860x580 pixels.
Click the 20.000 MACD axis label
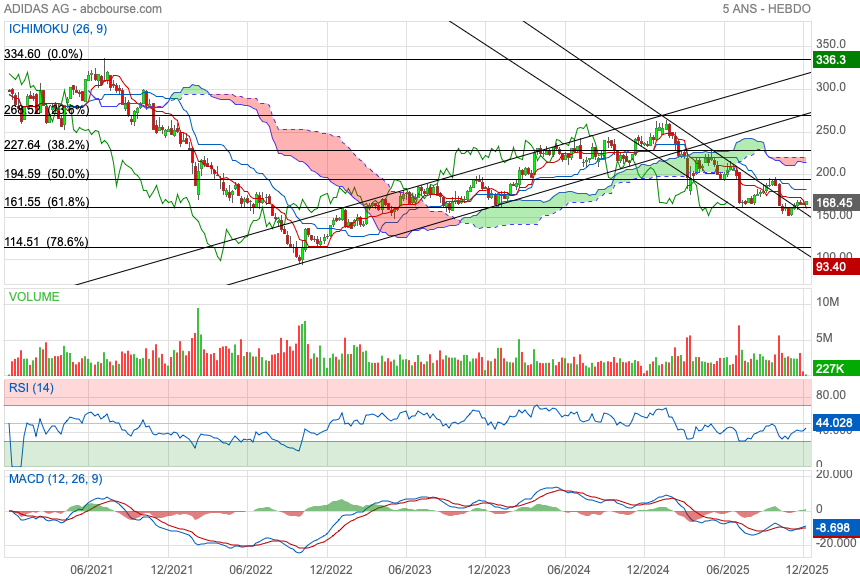click(834, 474)
